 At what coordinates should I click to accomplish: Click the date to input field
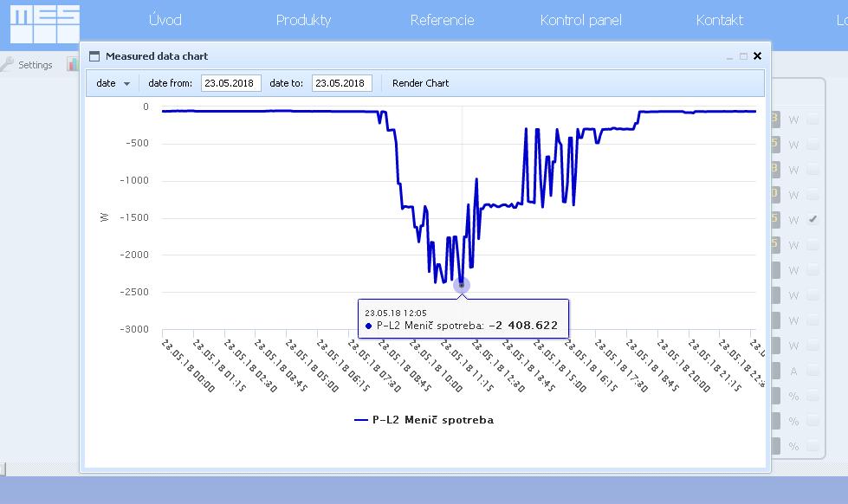coord(341,84)
